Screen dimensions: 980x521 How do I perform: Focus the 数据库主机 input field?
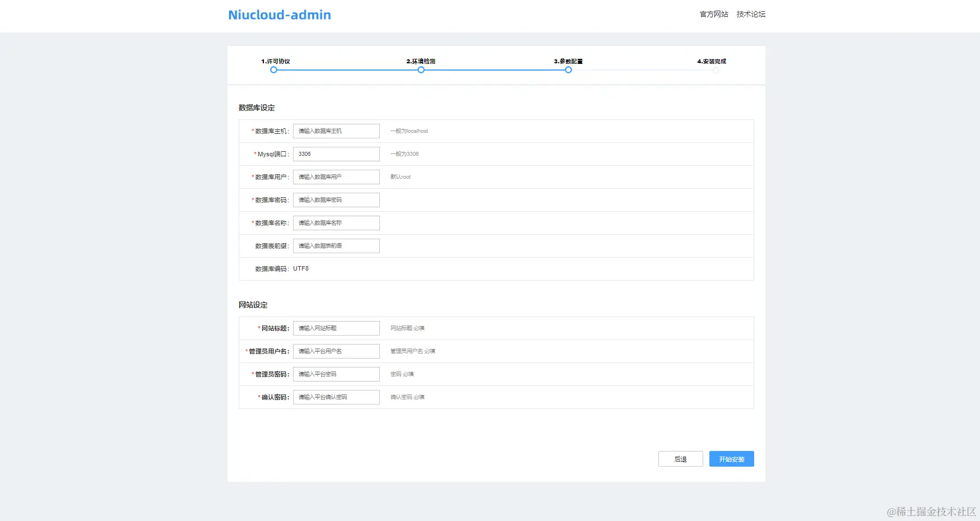coord(336,131)
